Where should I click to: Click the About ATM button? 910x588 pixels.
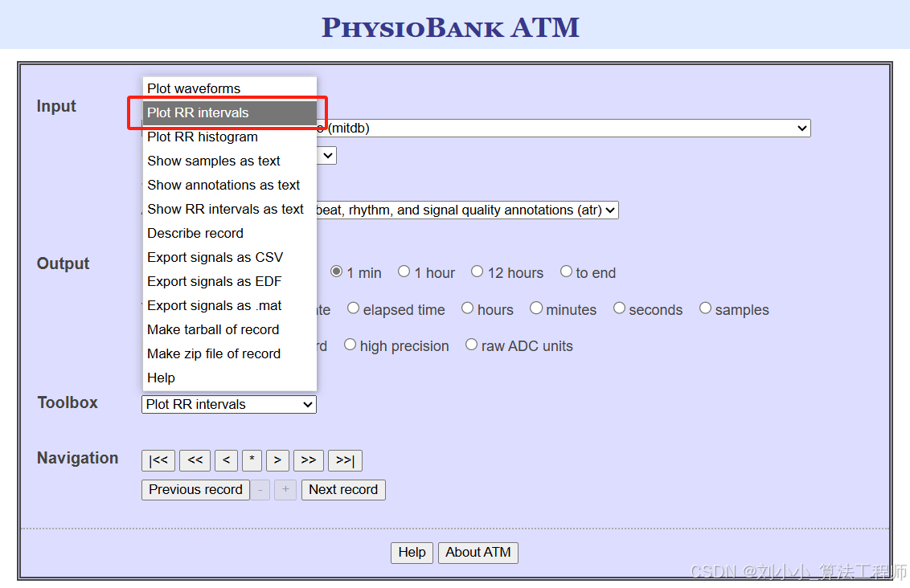(478, 553)
